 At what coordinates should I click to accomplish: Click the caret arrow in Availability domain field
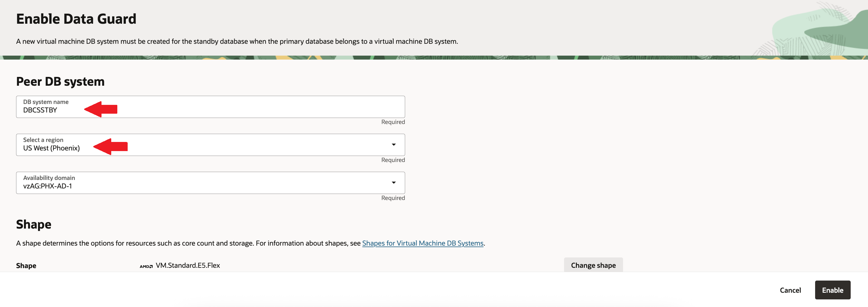tap(393, 183)
